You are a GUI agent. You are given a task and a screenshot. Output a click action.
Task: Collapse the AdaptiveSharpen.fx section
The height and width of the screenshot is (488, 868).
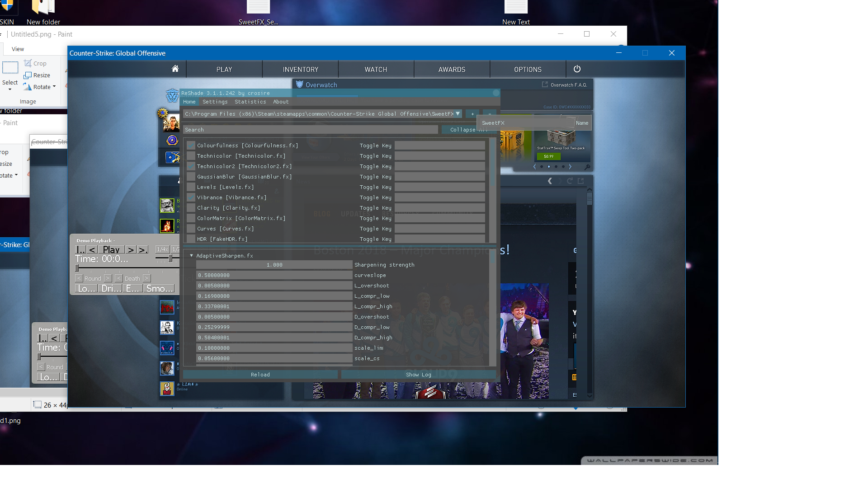click(x=191, y=256)
